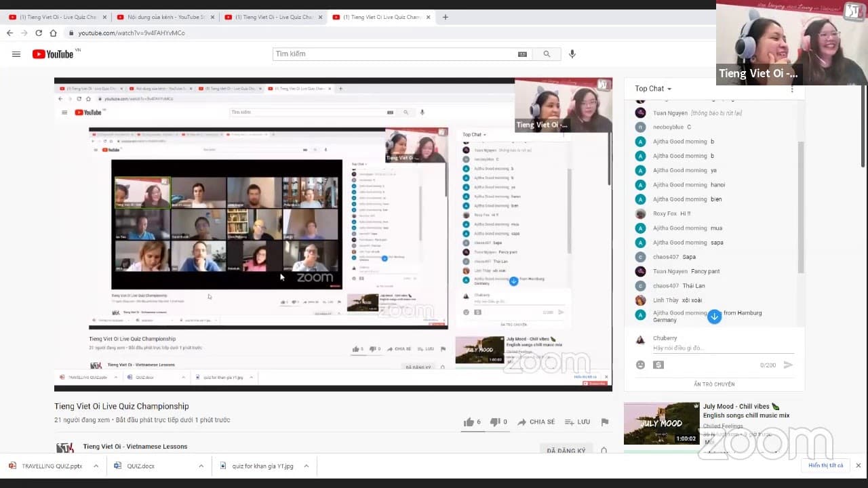Click the chat message input field
Image resolution: width=868 pixels, height=488 pixels.
(723, 348)
